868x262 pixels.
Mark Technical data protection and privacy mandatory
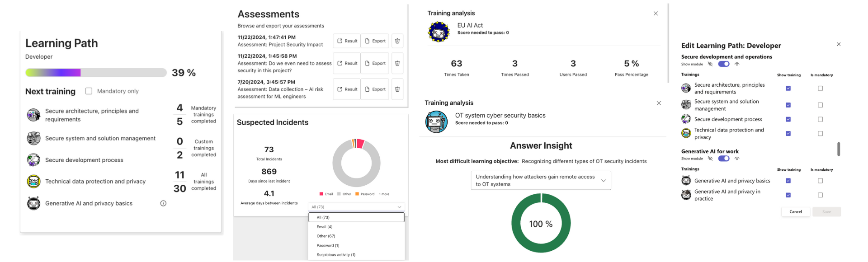(x=821, y=134)
